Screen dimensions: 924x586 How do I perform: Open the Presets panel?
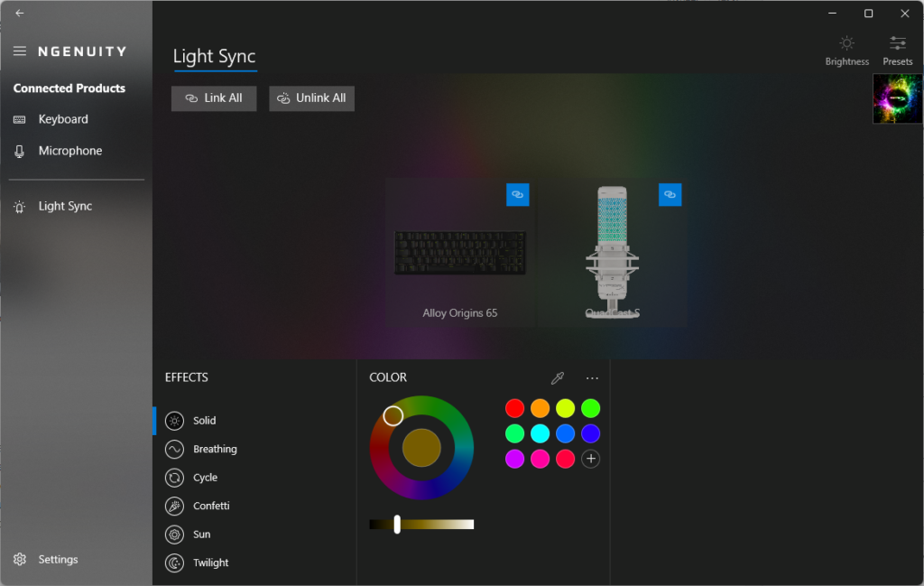[x=898, y=51]
